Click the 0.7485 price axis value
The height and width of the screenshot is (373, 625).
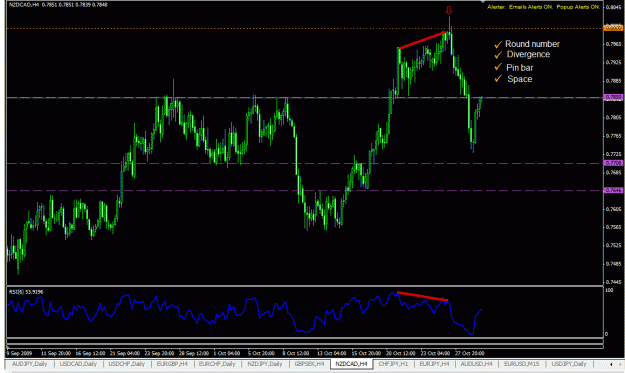point(613,263)
